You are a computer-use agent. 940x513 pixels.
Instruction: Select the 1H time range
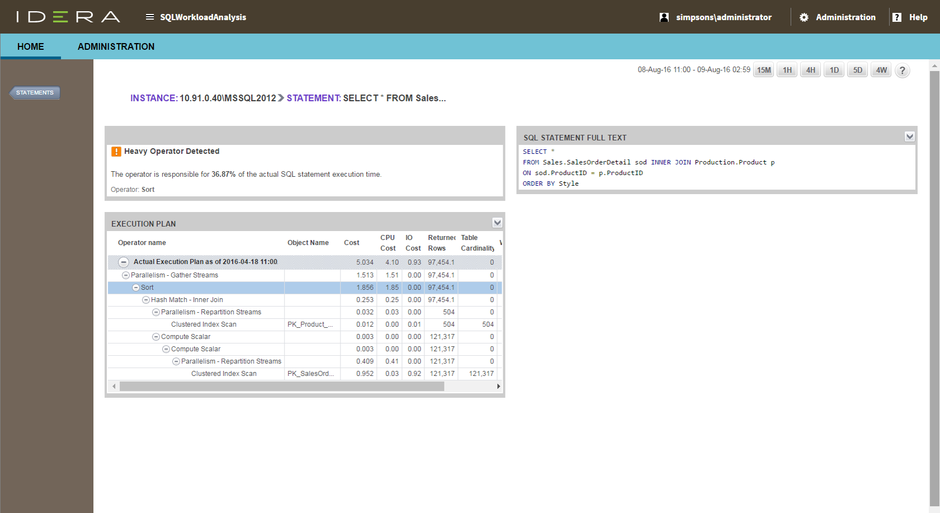click(787, 70)
